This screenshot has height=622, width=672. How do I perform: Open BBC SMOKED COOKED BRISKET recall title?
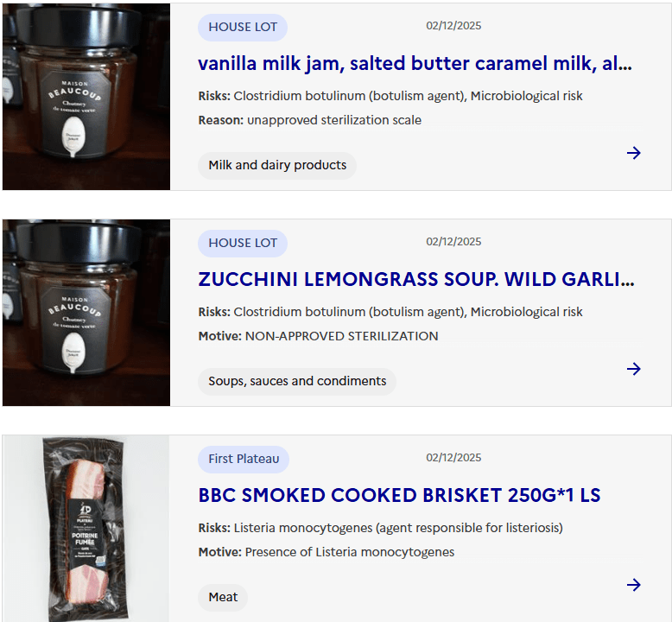[x=399, y=496]
